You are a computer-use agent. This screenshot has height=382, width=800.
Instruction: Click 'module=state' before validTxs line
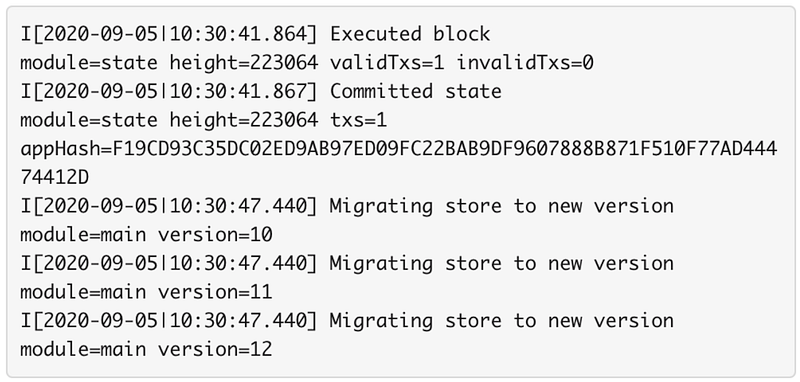tap(89, 63)
